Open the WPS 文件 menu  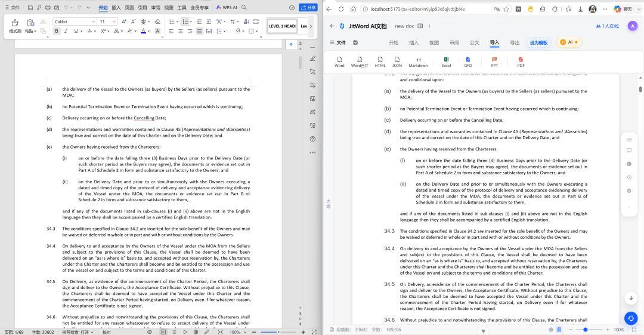pos(12,7)
